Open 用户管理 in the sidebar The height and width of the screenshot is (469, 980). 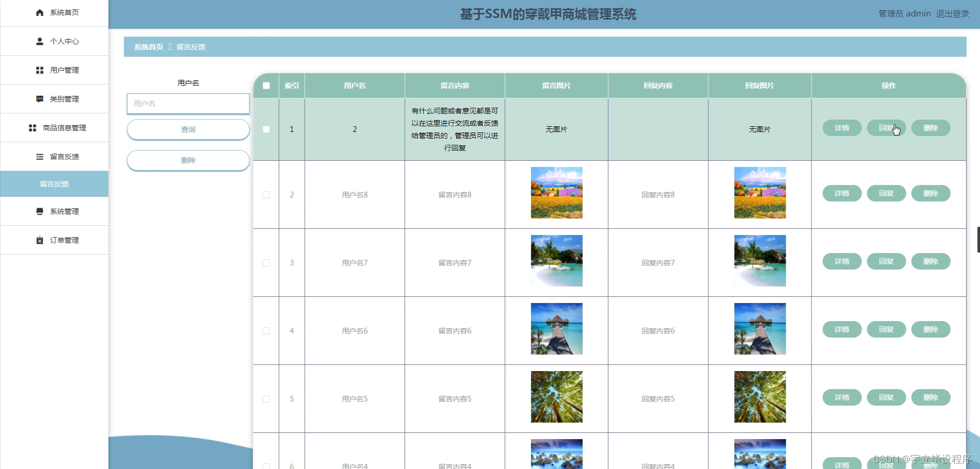click(54, 70)
